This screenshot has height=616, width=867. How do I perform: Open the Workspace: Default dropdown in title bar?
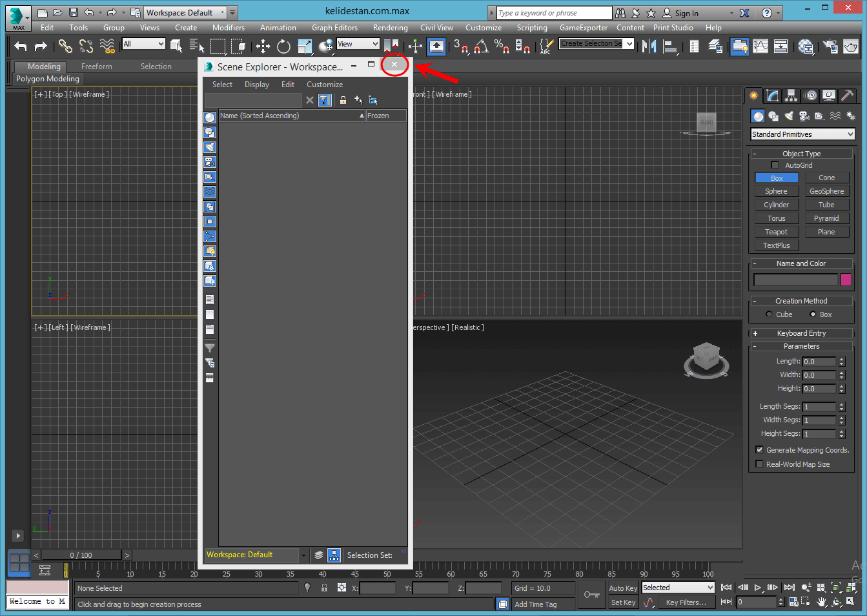point(185,12)
